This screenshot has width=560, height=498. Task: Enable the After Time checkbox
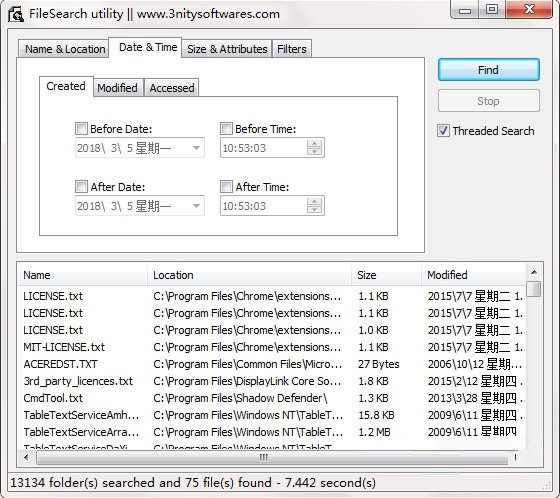226,186
